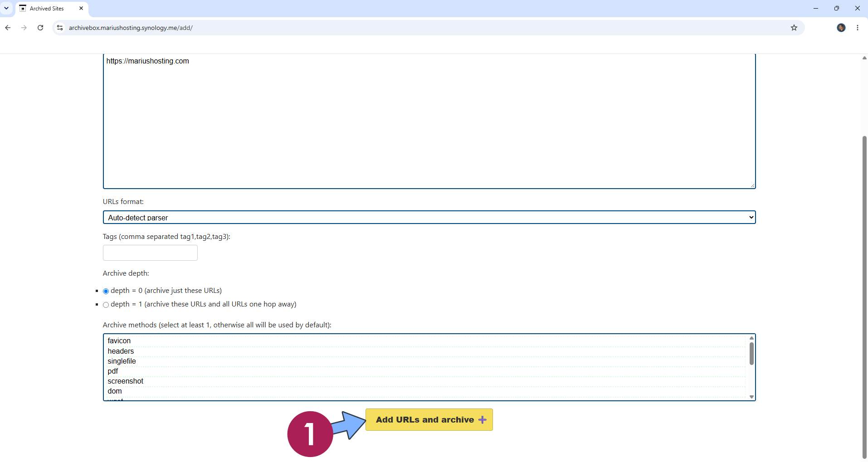
Task: Bookmark this page with the star icon
Action: pyautogui.click(x=794, y=28)
